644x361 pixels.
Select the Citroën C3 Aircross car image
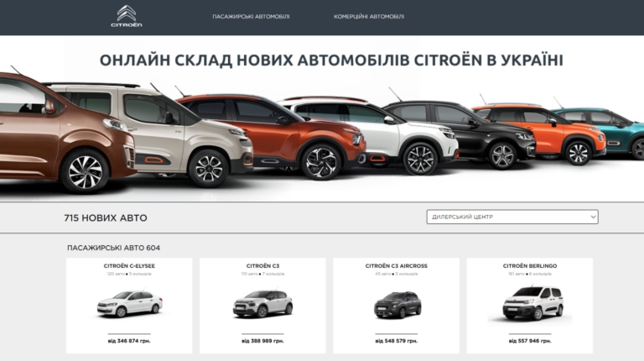point(397,305)
